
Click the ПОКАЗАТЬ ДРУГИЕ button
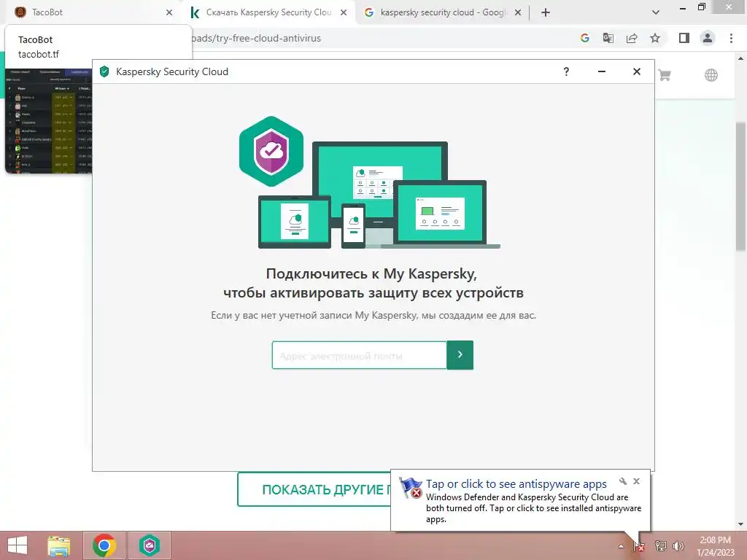click(x=314, y=489)
